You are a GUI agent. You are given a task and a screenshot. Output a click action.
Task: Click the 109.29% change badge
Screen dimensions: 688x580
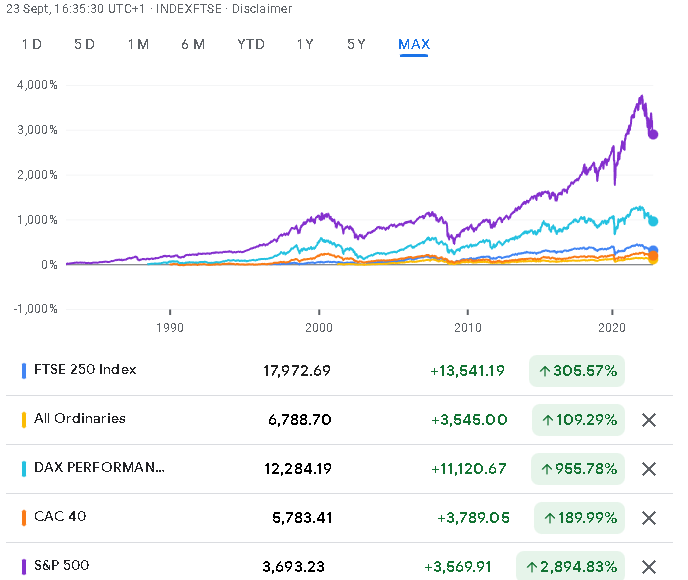coord(578,420)
